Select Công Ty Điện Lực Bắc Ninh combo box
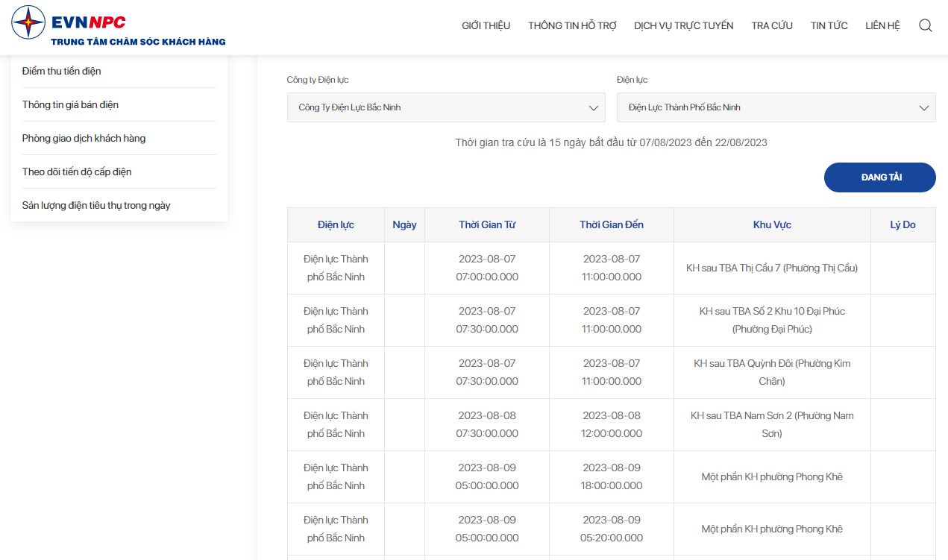The height and width of the screenshot is (560, 948). point(446,107)
